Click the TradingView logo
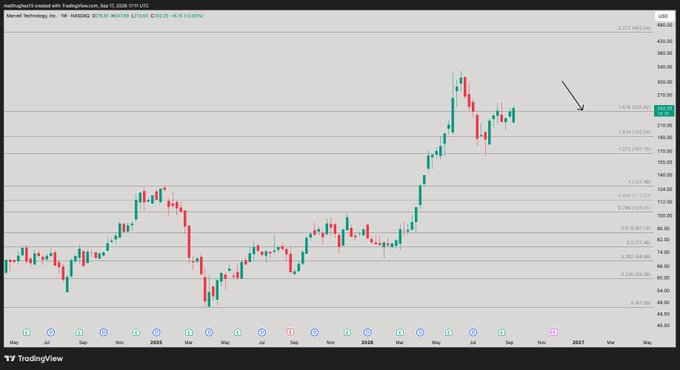680x370 pixels. pyautogui.click(x=34, y=358)
